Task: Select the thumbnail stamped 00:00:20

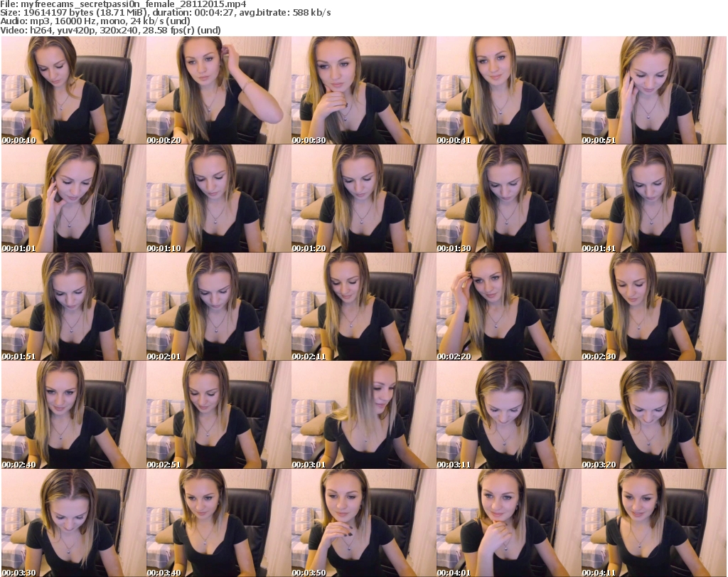Action: (219, 90)
